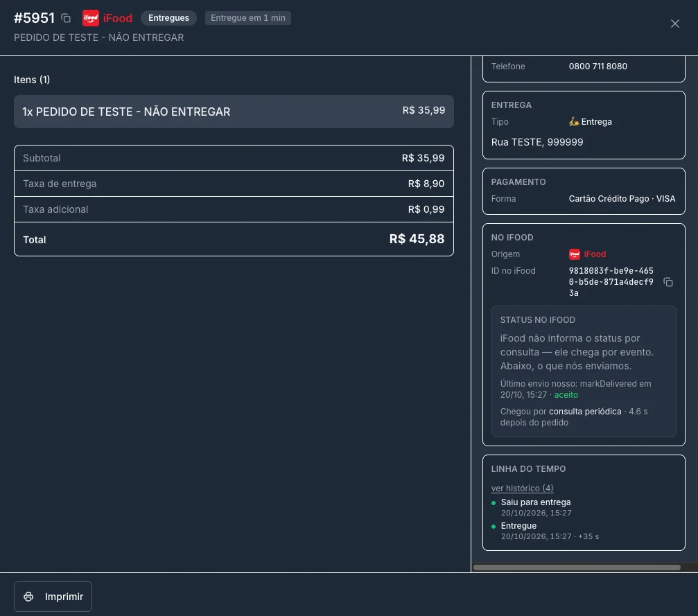This screenshot has height=616, width=698.
Task: Click the additional fee value "R$ 0,99"
Action: [x=426, y=209]
